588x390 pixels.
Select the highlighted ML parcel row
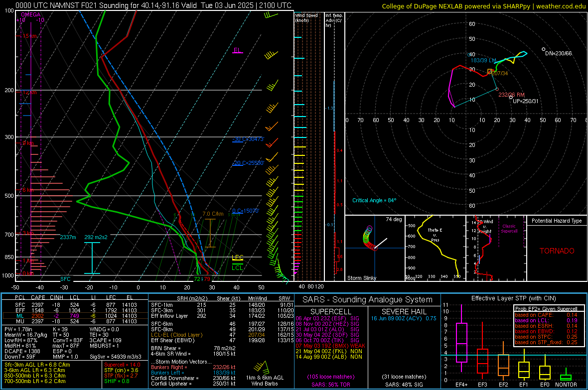click(75, 316)
